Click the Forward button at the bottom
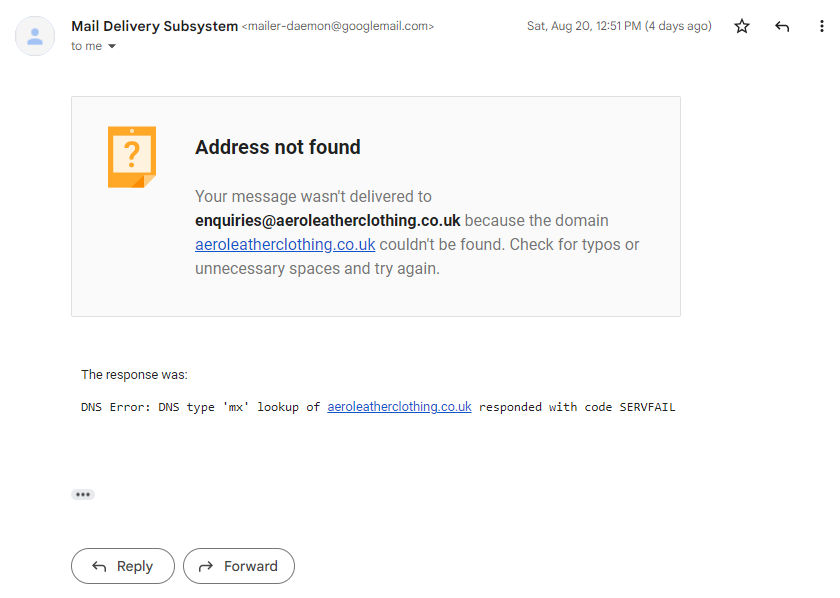The width and height of the screenshot is (840, 598). point(239,566)
